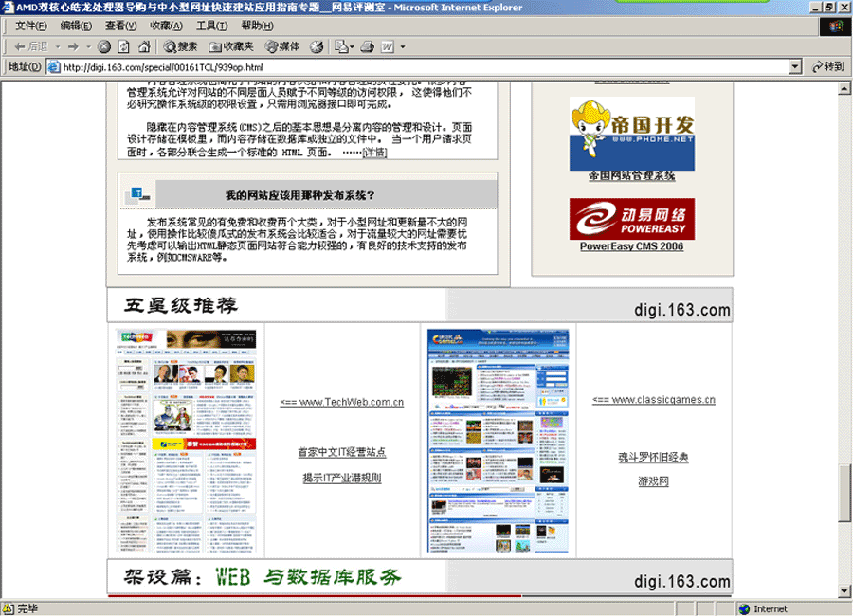Screen dimensions: 853x616
Task: Open the Media (媒体) toolbar button
Action: tap(281, 46)
